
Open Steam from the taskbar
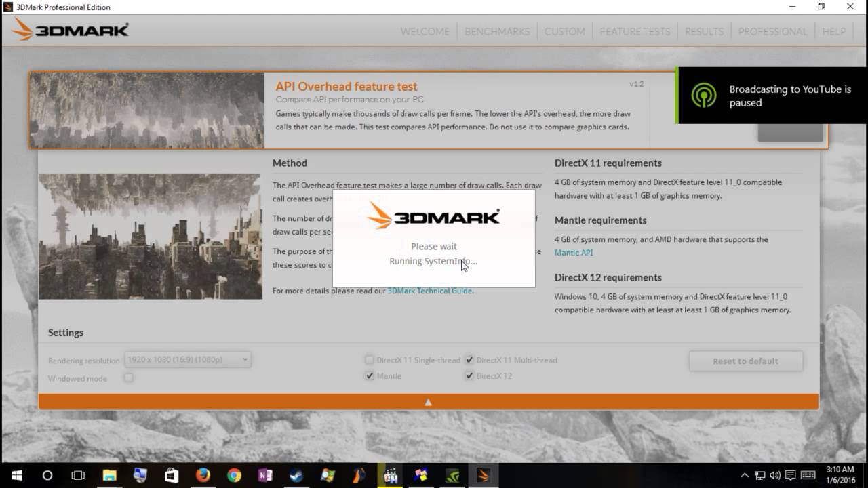pyautogui.click(x=296, y=475)
